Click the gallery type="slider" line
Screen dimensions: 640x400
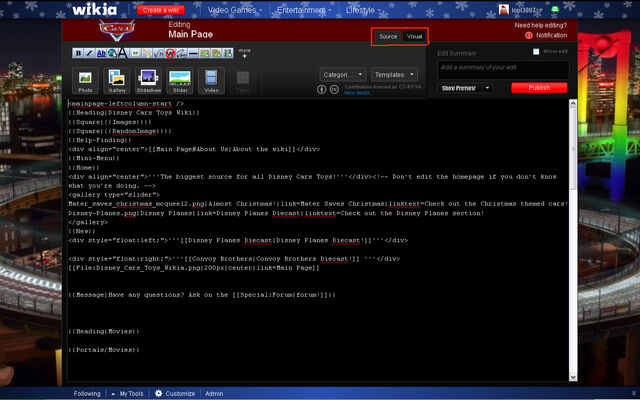114,195
